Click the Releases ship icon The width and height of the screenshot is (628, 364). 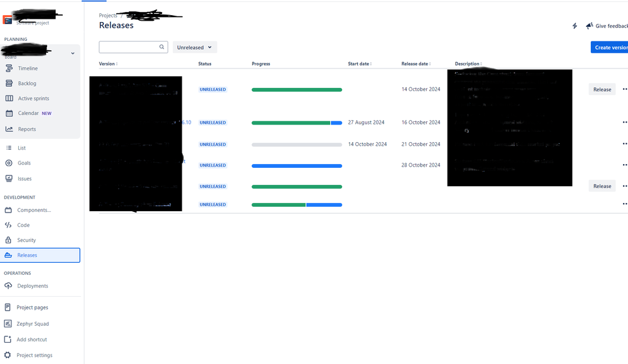click(x=8, y=255)
